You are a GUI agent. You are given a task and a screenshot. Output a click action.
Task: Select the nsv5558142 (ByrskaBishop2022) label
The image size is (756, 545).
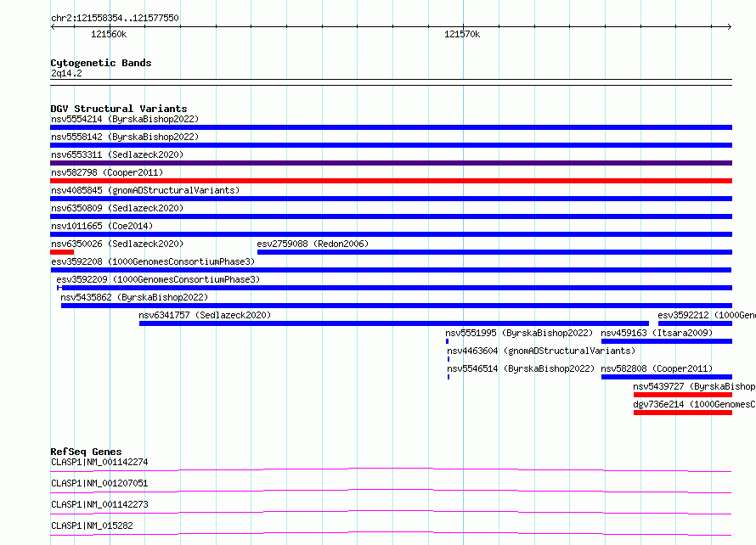tap(125, 137)
